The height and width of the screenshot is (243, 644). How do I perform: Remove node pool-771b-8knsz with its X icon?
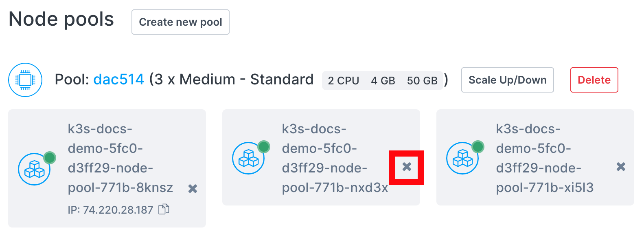[193, 188]
